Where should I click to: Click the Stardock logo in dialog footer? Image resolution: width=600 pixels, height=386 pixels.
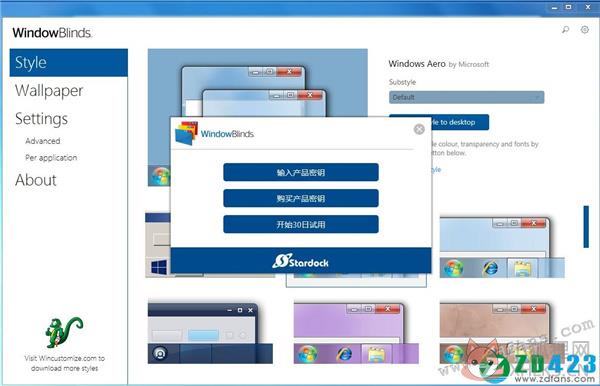click(300, 261)
